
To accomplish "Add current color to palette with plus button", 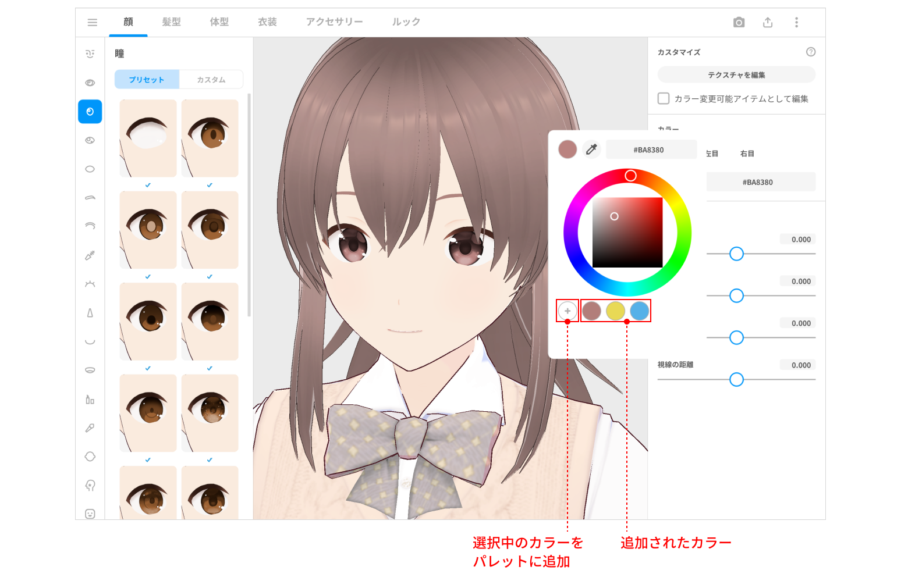I will click(x=567, y=311).
